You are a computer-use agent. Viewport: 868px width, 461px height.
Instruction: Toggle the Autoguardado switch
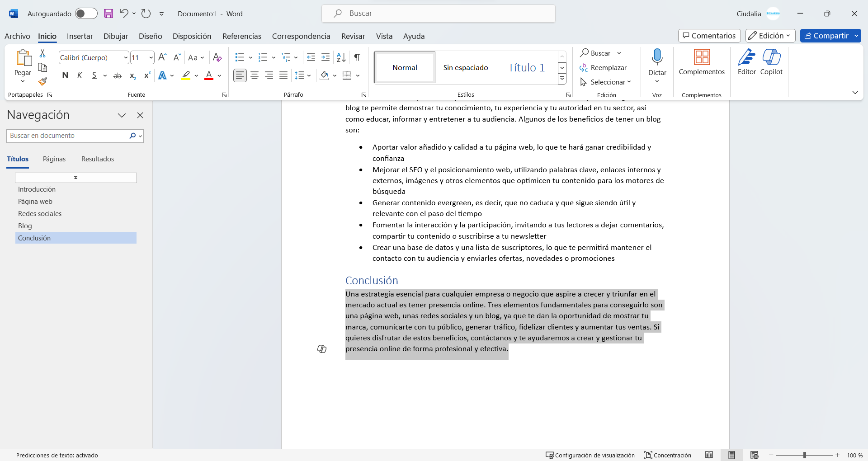tap(86, 14)
